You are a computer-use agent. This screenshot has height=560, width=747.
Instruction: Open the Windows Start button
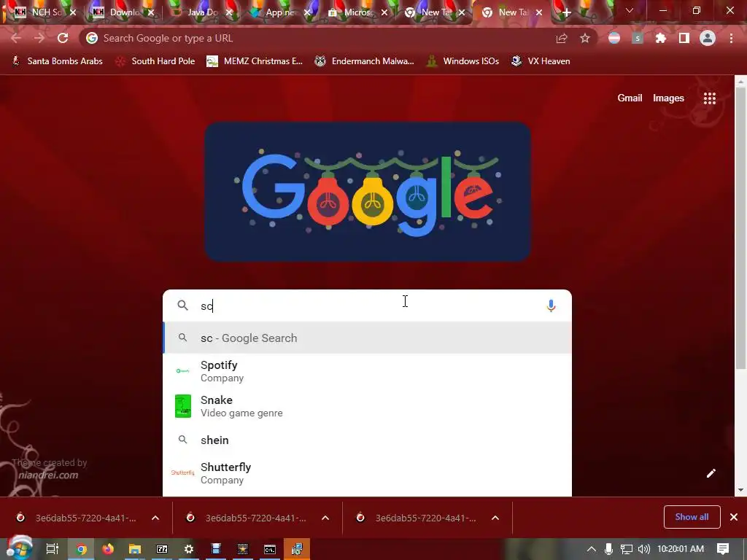(18, 548)
